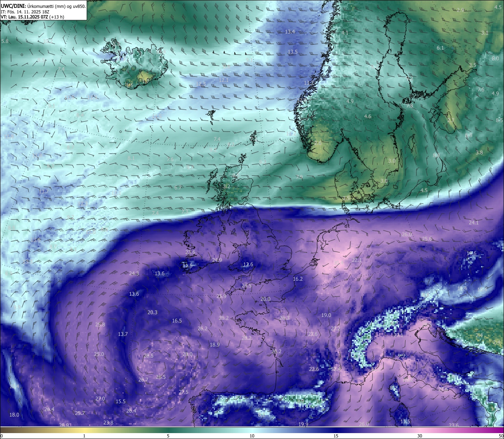Click the 50 label at the scale's end
This screenshot has width=504, height=439.
[500, 436]
